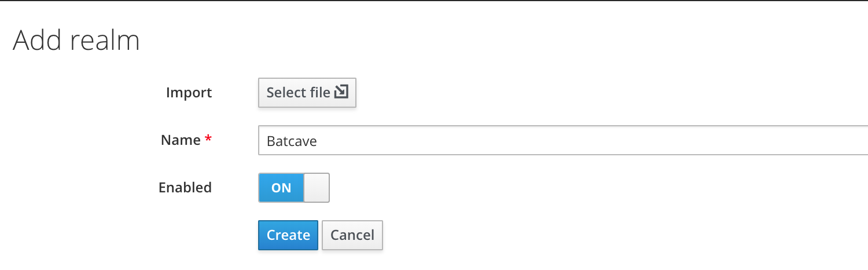868x270 pixels.
Task: Open the file chooser via Select file
Action: point(307,93)
